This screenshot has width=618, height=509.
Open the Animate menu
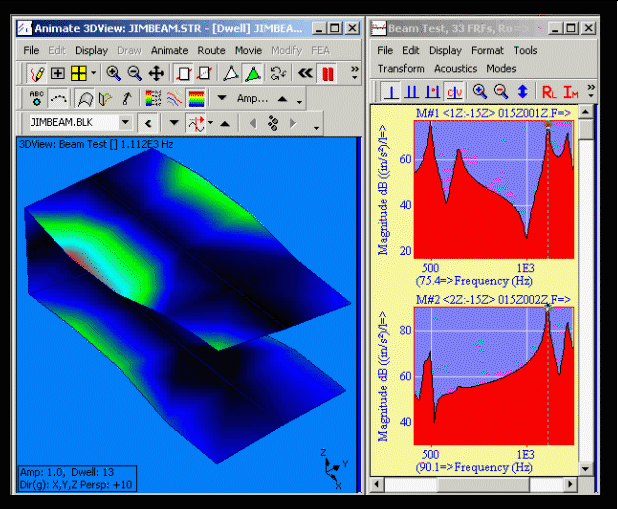(169, 50)
